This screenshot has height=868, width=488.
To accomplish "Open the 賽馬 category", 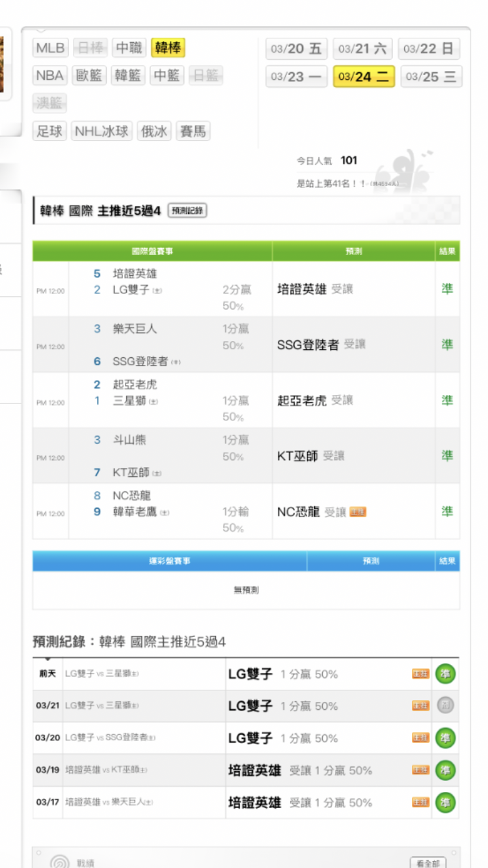I will (x=192, y=131).
